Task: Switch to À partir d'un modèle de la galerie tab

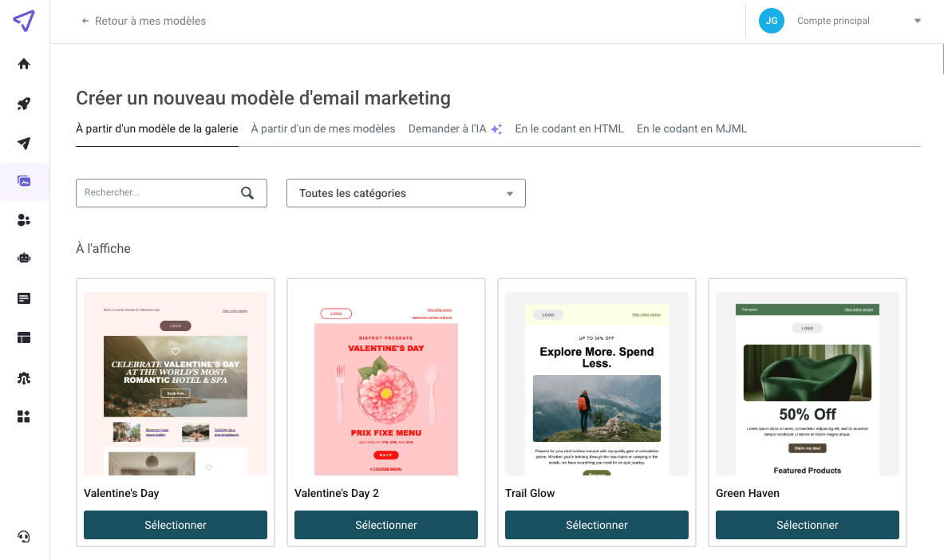Action: coord(157,129)
